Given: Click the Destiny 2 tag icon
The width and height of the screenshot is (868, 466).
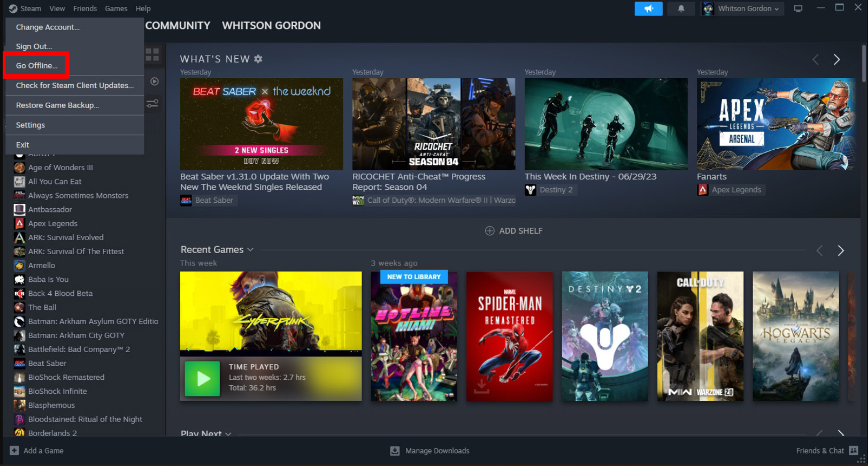Looking at the screenshot, I should [x=530, y=189].
